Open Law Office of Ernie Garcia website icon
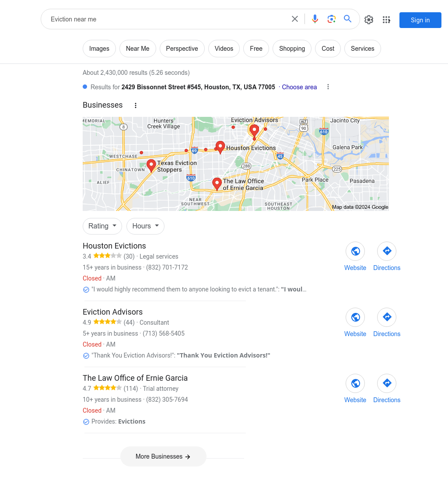Viewport: 448px width, 477px height. pyautogui.click(x=355, y=383)
